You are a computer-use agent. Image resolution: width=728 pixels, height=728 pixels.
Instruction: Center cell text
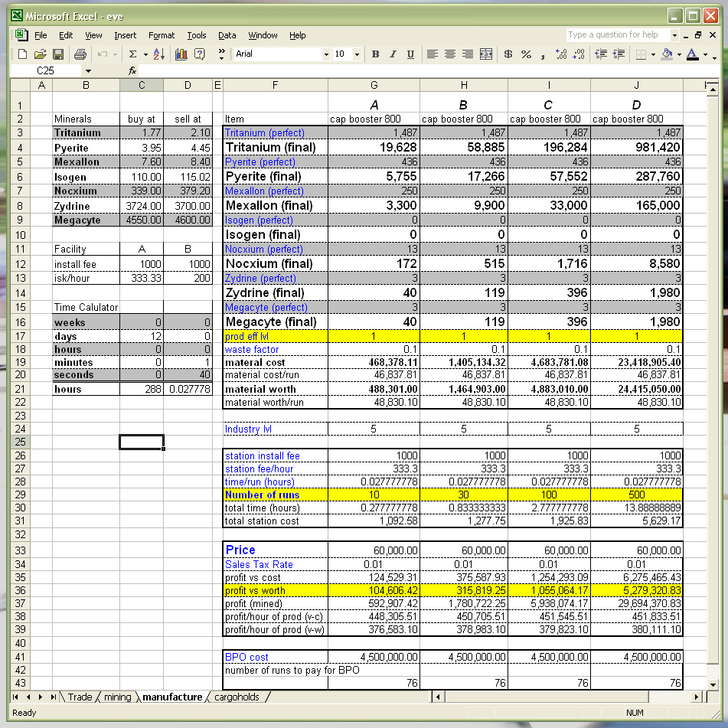(450, 54)
